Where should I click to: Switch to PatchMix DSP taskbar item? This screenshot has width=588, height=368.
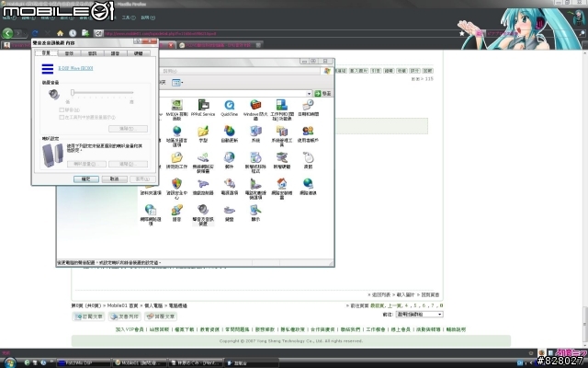click(x=84, y=362)
